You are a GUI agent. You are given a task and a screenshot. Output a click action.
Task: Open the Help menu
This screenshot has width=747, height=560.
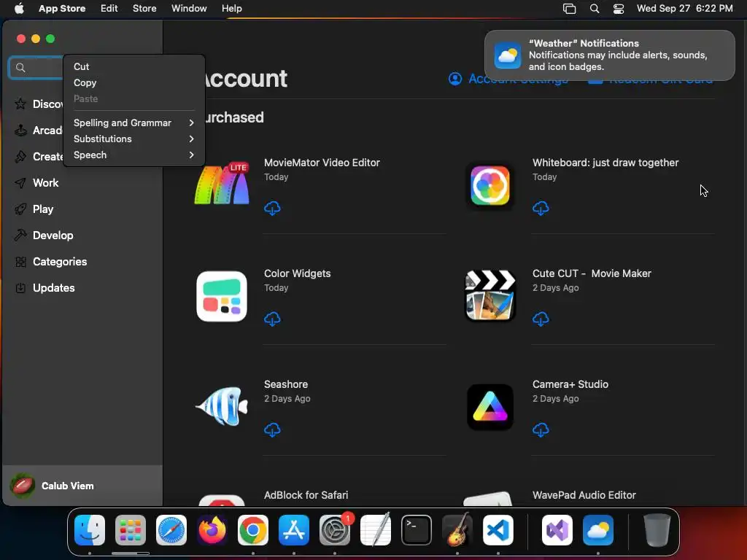(231, 9)
